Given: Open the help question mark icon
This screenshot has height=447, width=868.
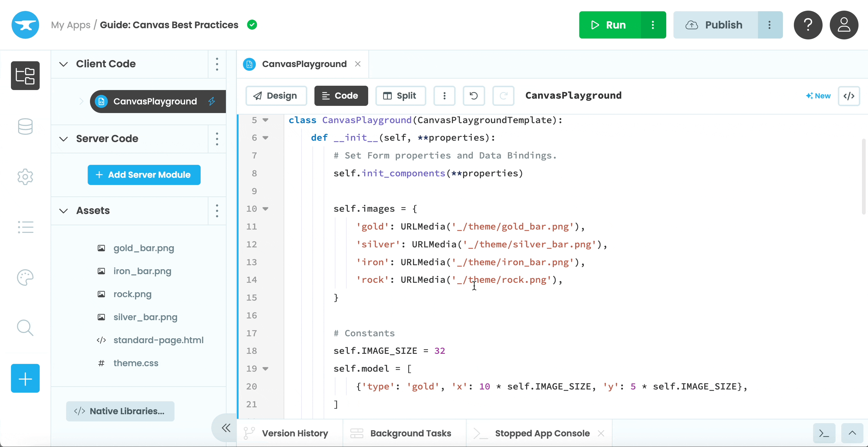Looking at the screenshot, I should coord(808,25).
